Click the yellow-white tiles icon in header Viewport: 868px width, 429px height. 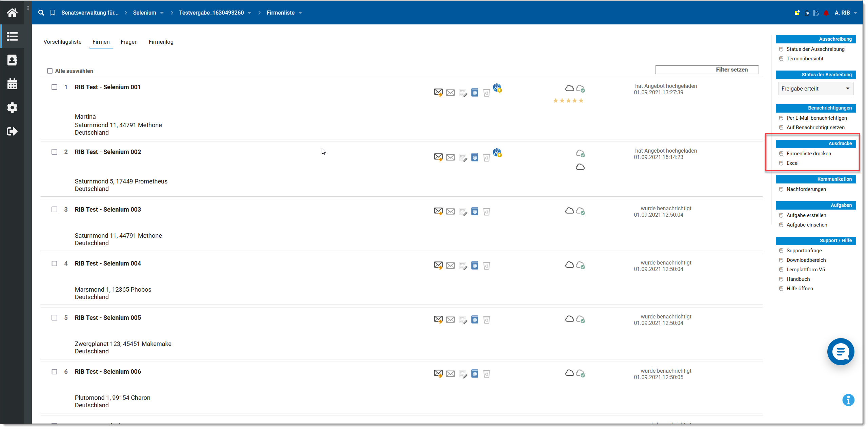click(x=797, y=13)
